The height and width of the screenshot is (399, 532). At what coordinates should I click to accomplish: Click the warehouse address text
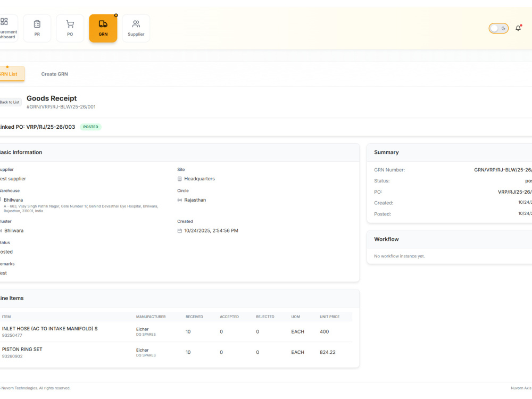pos(81,209)
